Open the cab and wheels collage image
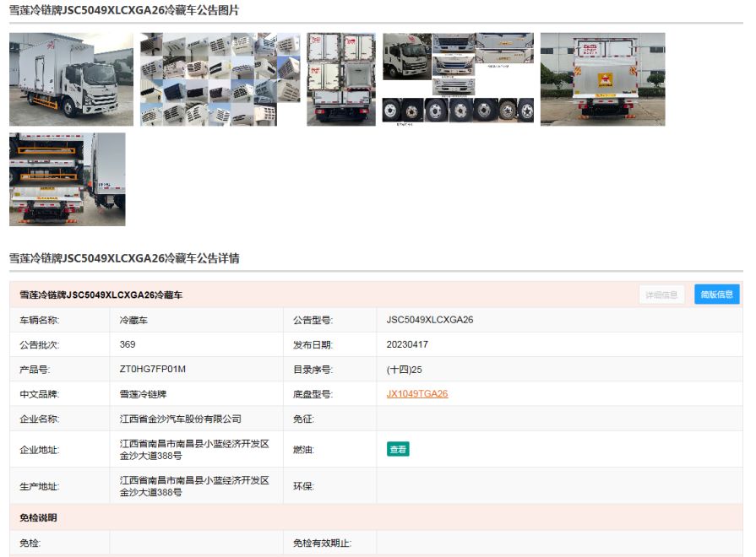Viewport: 756px width, 557px height. [x=458, y=79]
